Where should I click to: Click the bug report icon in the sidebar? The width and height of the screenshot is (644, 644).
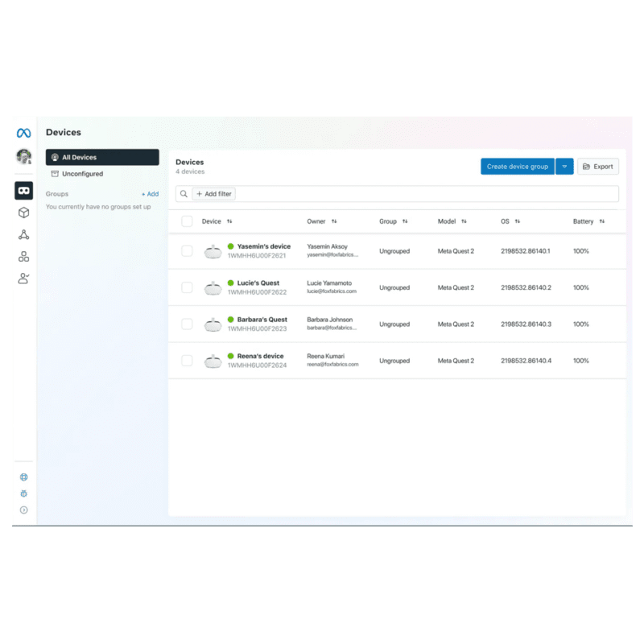[x=23, y=493]
